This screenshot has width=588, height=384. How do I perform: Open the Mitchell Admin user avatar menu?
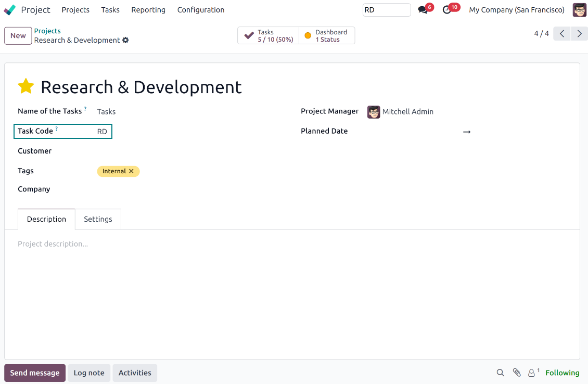click(x=579, y=10)
